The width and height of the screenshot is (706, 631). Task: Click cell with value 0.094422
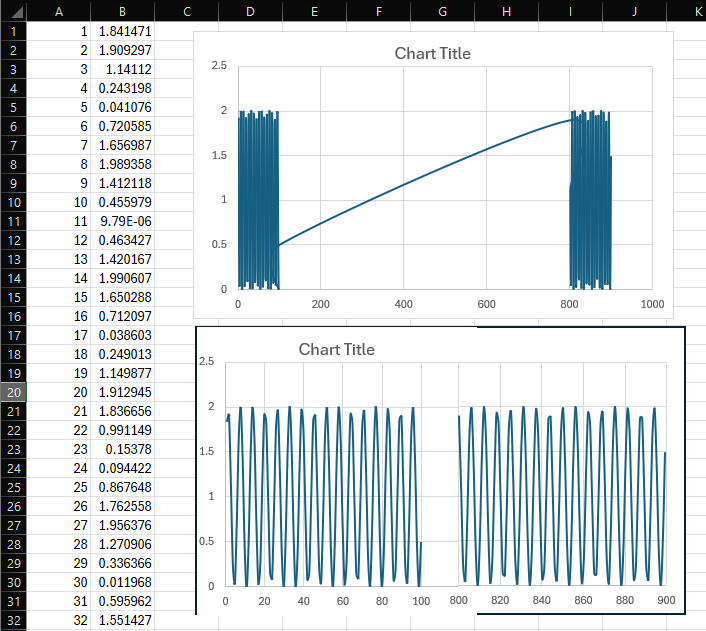[122, 468]
